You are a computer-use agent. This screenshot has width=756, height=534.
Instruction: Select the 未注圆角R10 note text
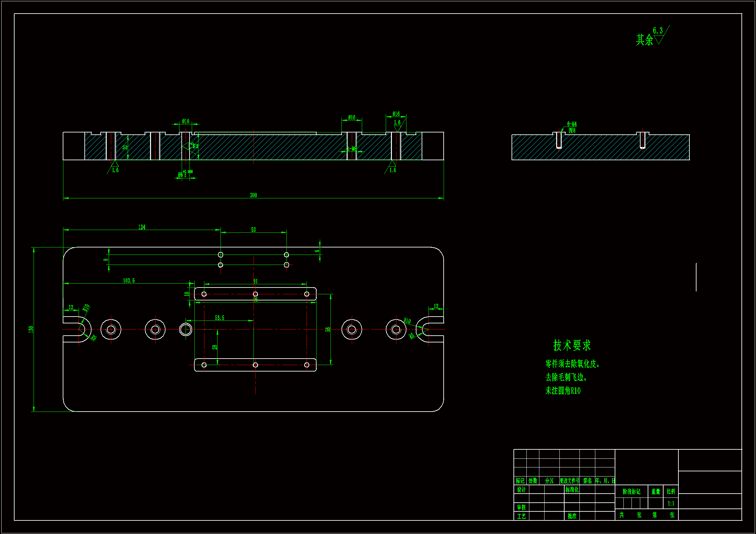[563, 391]
